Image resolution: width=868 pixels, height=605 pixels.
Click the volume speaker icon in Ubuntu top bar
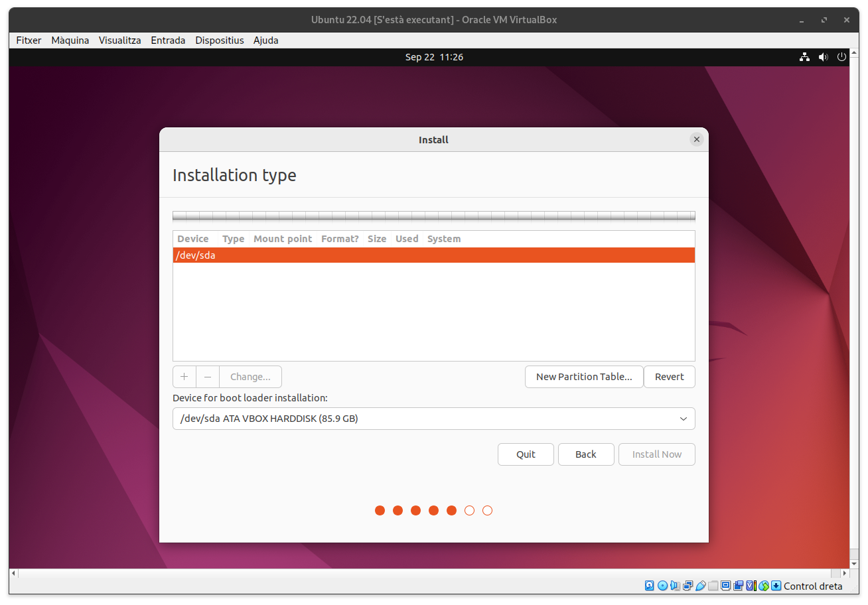coord(823,57)
